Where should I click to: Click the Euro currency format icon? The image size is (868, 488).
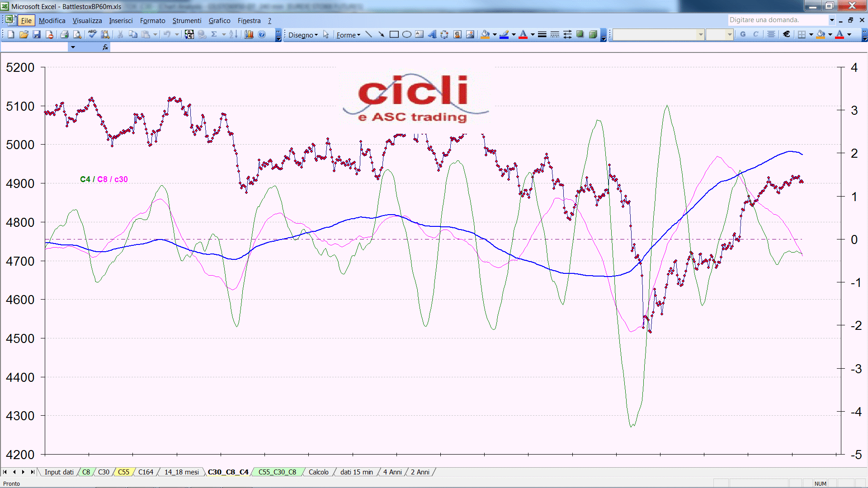(787, 35)
